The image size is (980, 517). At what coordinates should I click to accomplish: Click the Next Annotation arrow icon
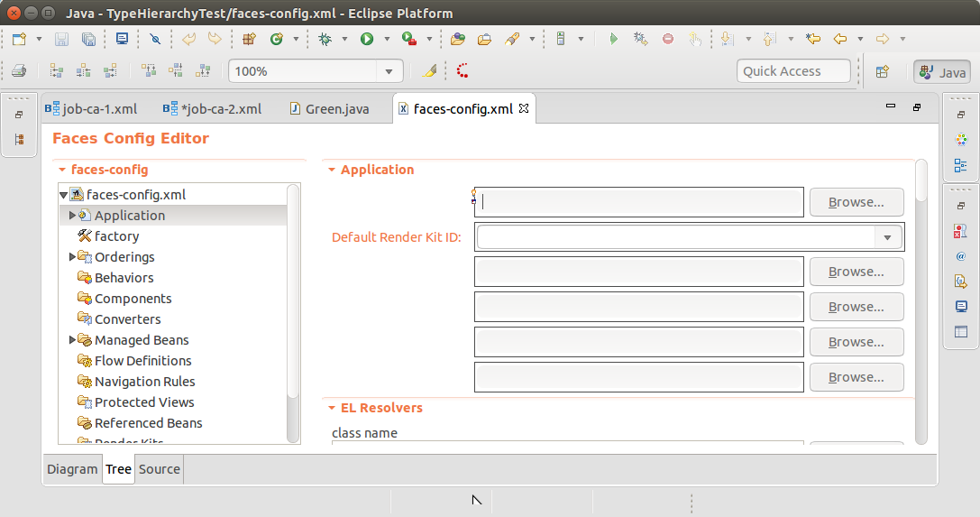click(727, 39)
